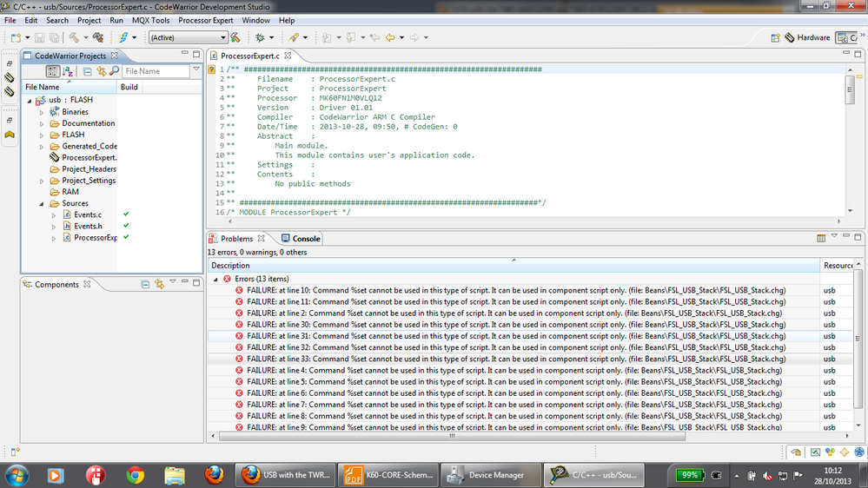868x488 pixels.
Task: Select the FAILURE at line 10 error row
Action: 530,291
